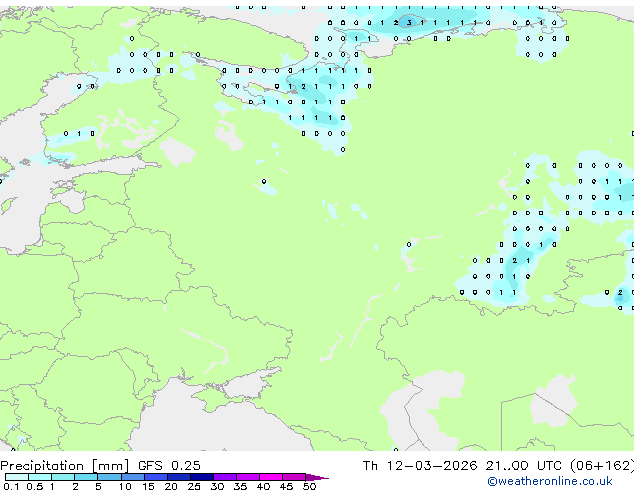Click the "3" precipitation value on the map
The width and height of the screenshot is (634, 490).
point(409,23)
